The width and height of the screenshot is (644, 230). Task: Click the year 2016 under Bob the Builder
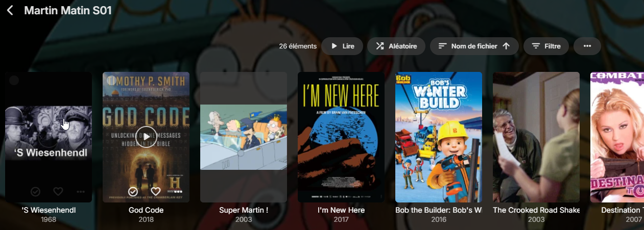coord(439,220)
